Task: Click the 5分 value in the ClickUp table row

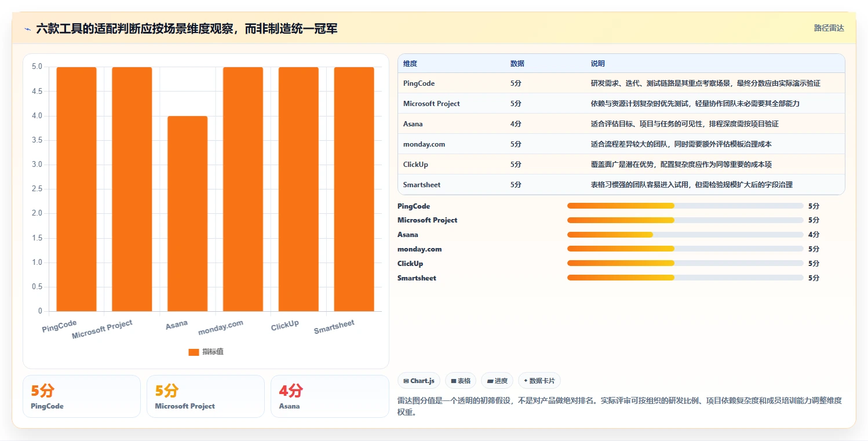Action: pyautogui.click(x=516, y=165)
